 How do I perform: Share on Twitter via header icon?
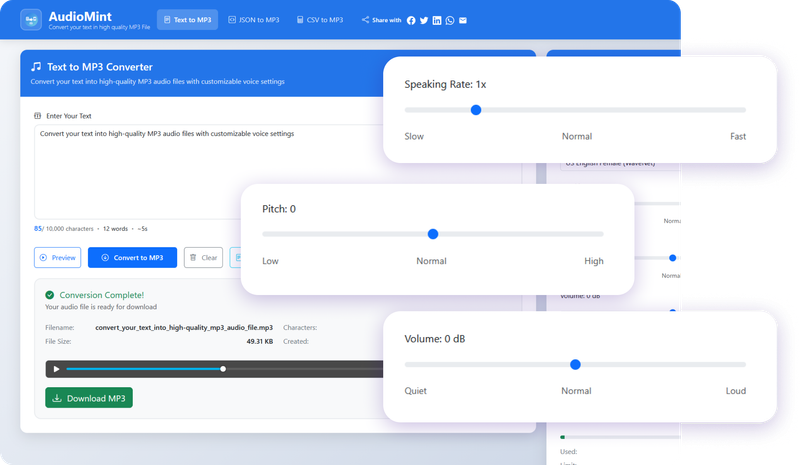pyautogui.click(x=424, y=20)
